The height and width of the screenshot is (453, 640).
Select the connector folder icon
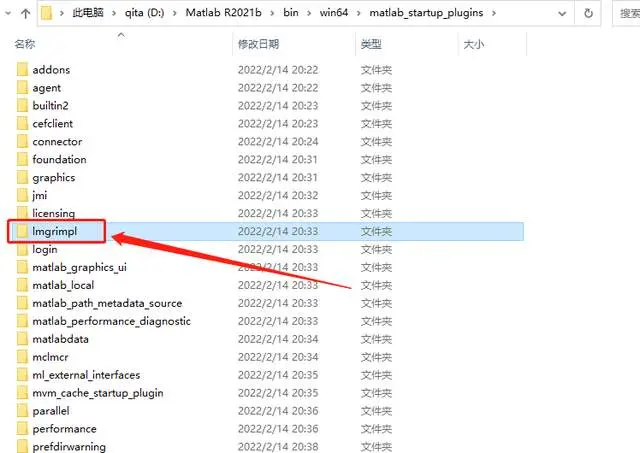click(22, 141)
